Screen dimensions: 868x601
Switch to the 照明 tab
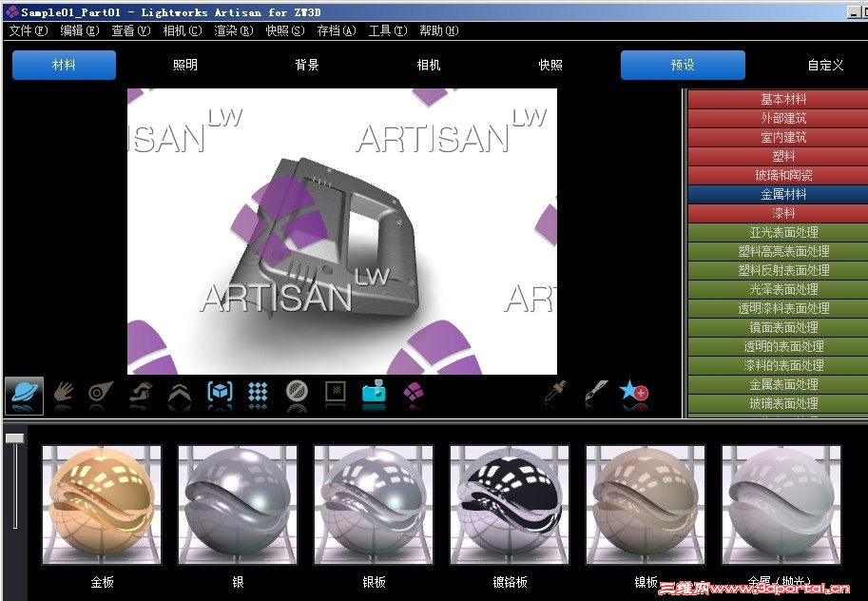click(x=185, y=65)
